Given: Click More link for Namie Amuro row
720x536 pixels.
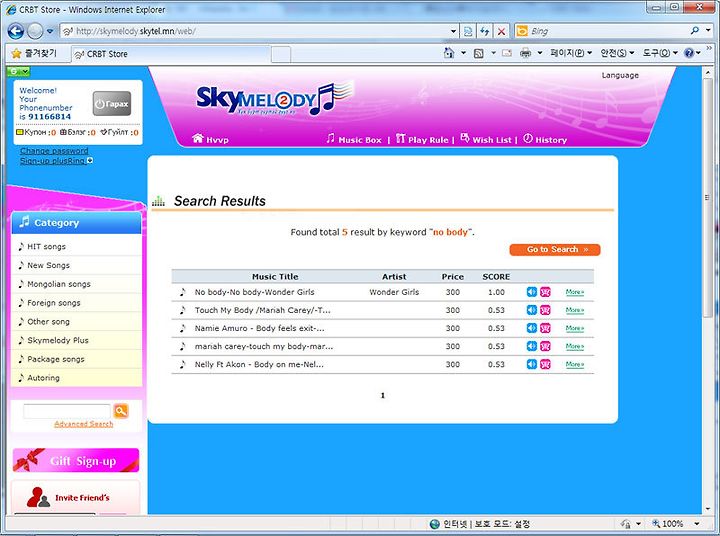Looking at the screenshot, I should click(x=574, y=328).
